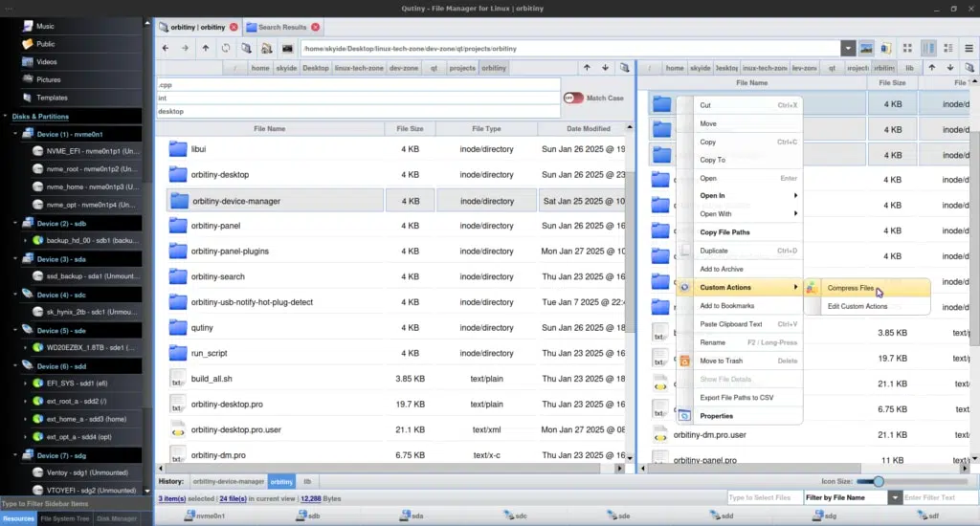980x526 pixels.
Task: Click the Move to Trash icon
Action: pyautogui.click(x=684, y=361)
